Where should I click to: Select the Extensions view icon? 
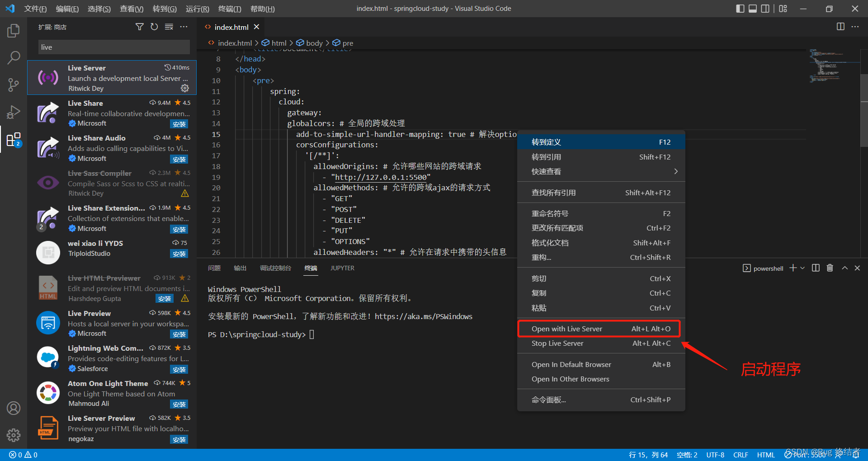pyautogui.click(x=14, y=139)
